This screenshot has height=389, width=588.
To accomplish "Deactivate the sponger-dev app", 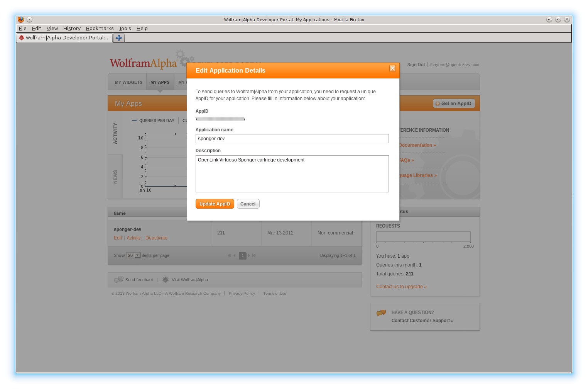I will click(156, 238).
